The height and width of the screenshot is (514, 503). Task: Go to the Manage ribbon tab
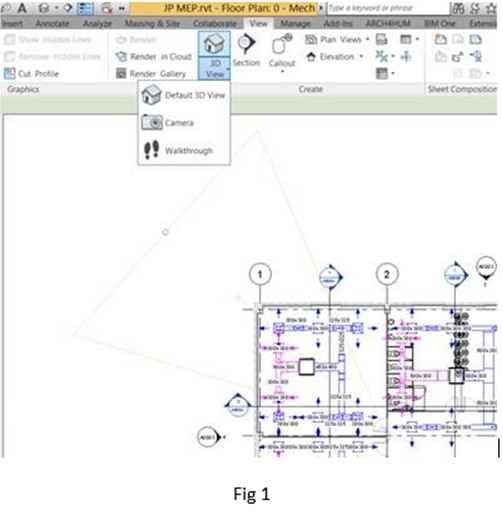pyautogui.click(x=295, y=23)
